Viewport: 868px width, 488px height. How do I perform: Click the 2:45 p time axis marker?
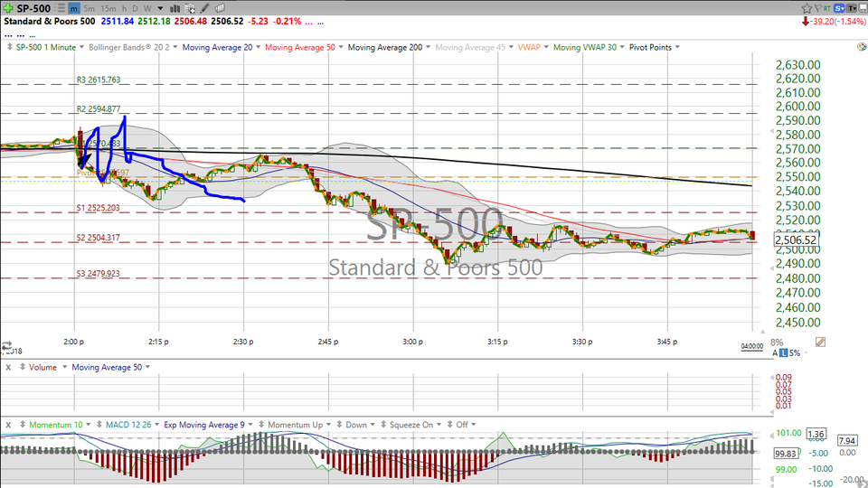click(x=327, y=342)
